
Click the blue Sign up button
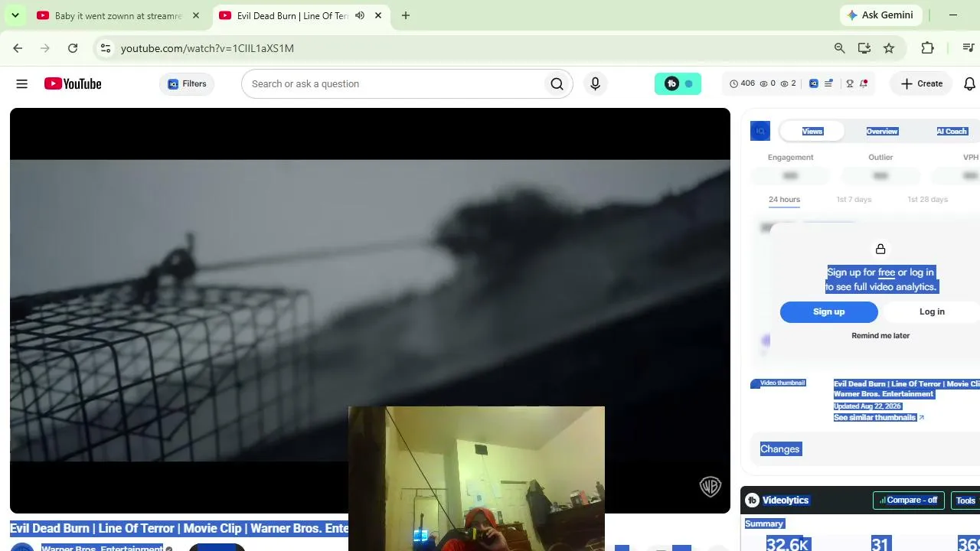click(x=829, y=312)
